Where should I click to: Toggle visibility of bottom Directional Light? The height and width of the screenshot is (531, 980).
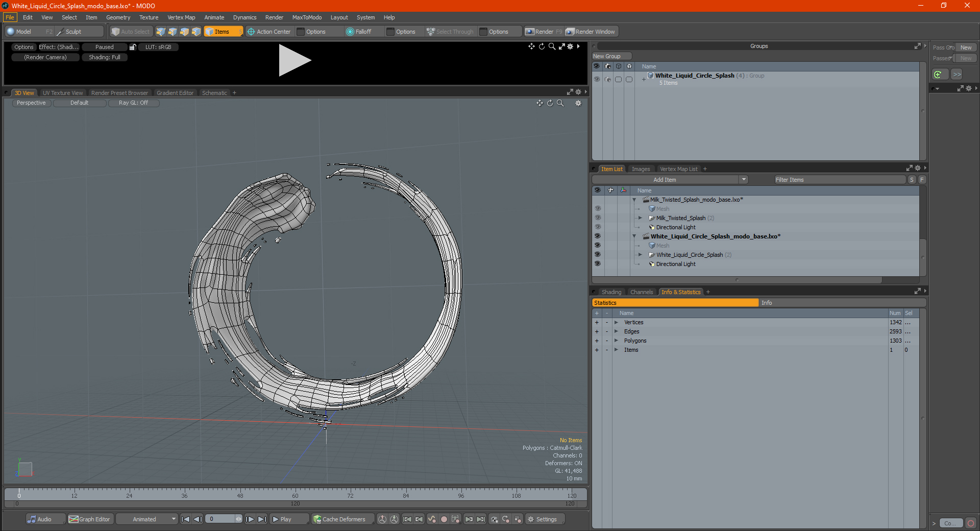tap(597, 264)
